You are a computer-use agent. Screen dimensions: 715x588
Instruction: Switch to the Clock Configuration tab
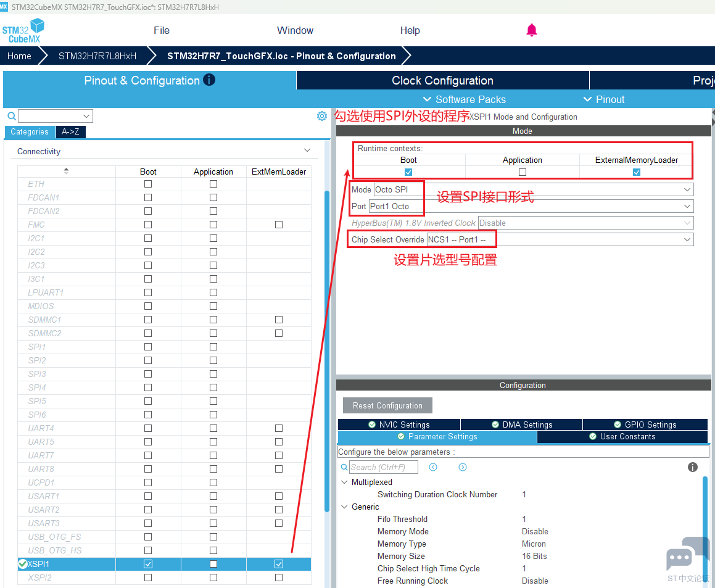tap(442, 80)
